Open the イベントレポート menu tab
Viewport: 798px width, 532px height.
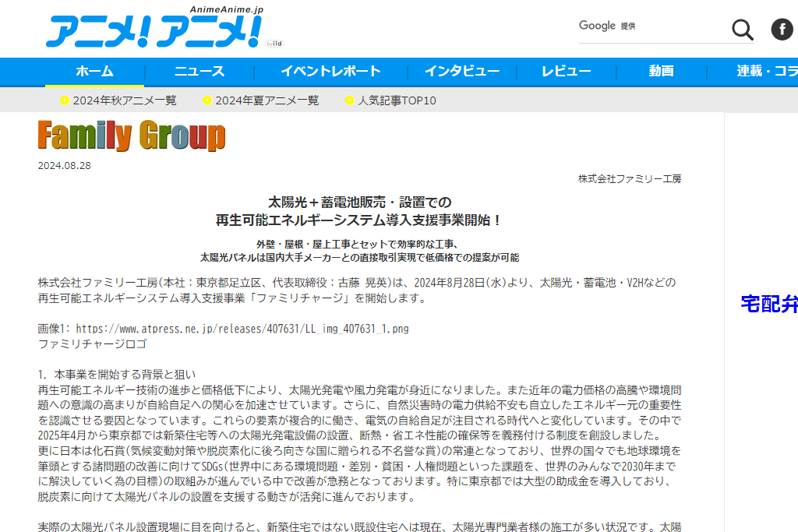coord(330,71)
